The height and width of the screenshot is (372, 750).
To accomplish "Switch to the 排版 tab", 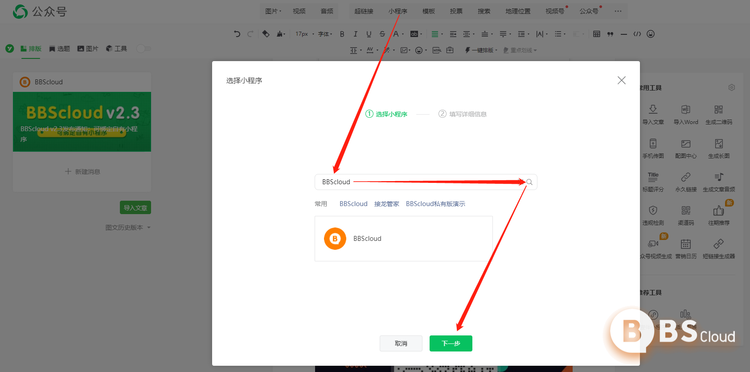I will tap(31, 49).
